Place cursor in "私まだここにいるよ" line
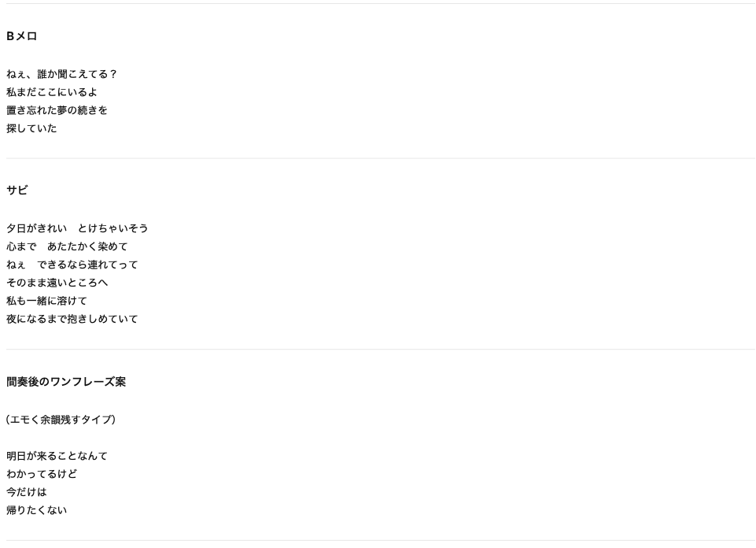Viewport: 756px width, 548px height. coord(52,92)
